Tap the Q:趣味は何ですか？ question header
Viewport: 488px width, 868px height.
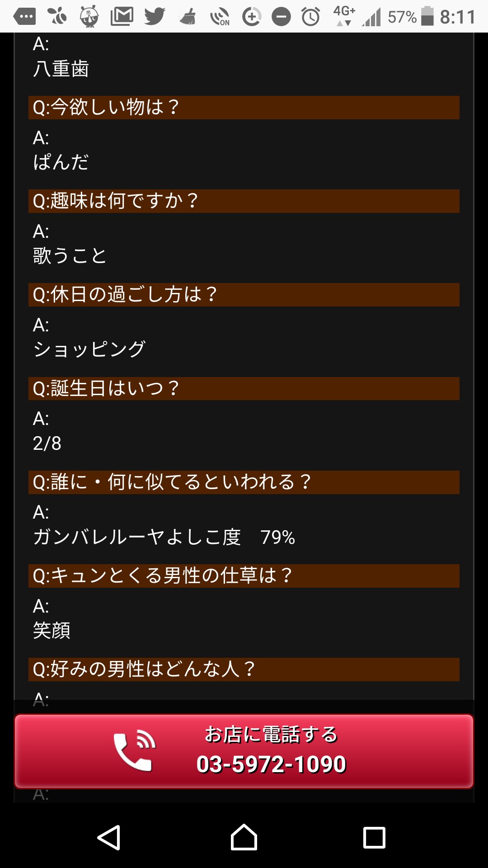(244, 201)
